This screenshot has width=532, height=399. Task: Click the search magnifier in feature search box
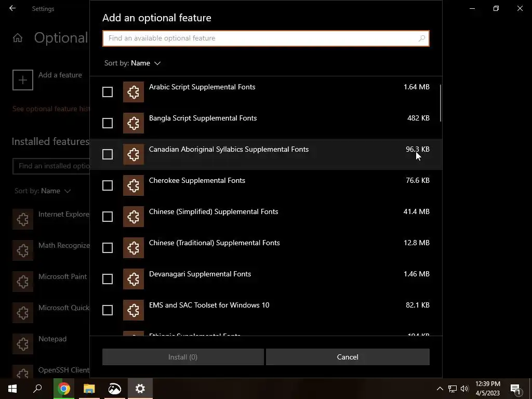point(422,38)
